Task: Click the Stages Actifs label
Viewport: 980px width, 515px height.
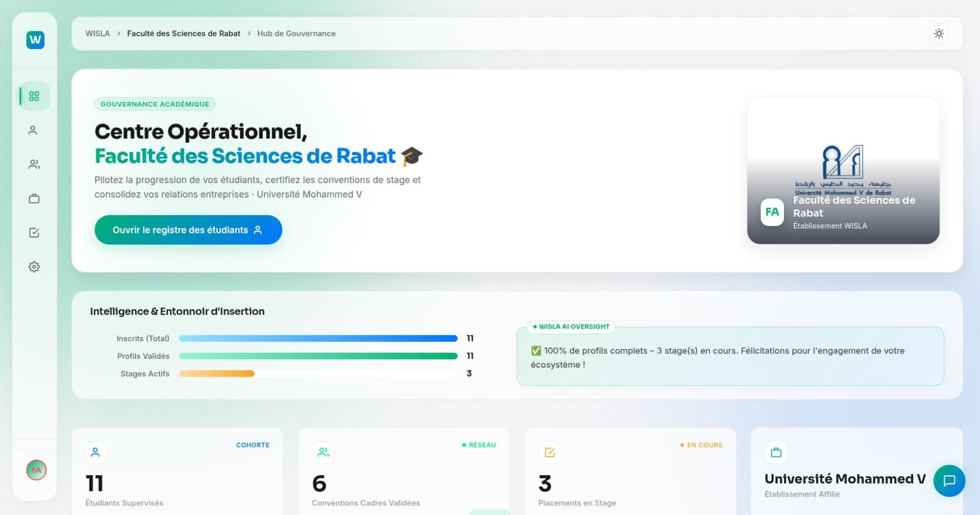Action: (145, 374)
